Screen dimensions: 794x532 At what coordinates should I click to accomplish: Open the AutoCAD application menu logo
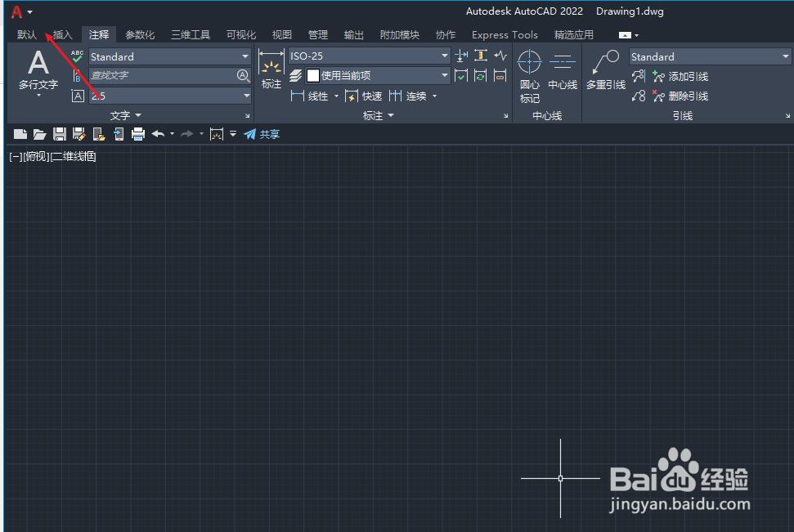point(16,11)
